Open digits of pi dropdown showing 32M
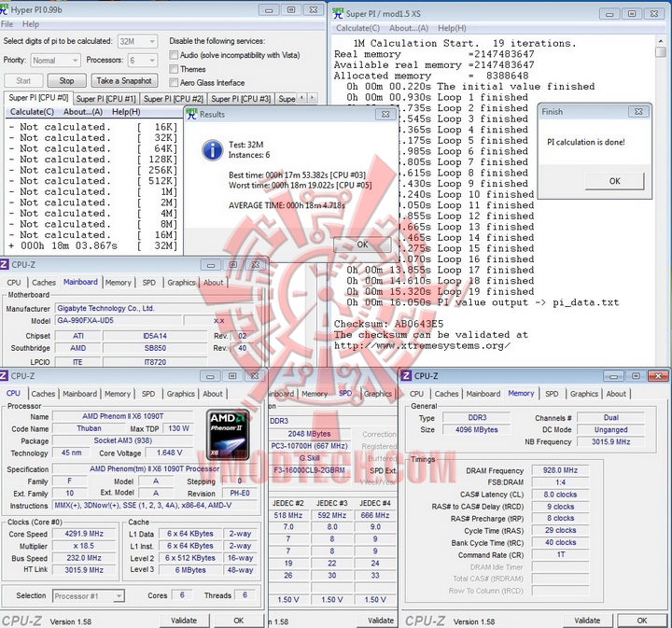The image size is (672, 628). tap(137, 42)
